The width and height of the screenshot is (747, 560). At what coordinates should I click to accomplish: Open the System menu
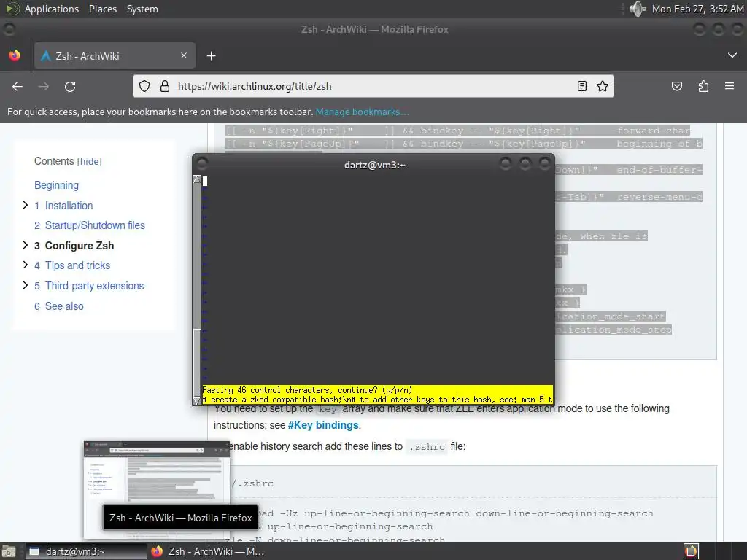142,9
